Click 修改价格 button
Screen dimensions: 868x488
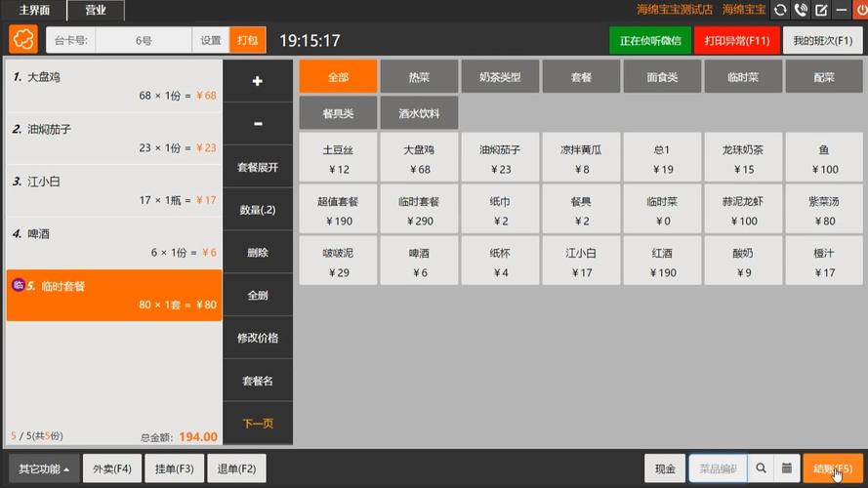(x=258, y=338)
